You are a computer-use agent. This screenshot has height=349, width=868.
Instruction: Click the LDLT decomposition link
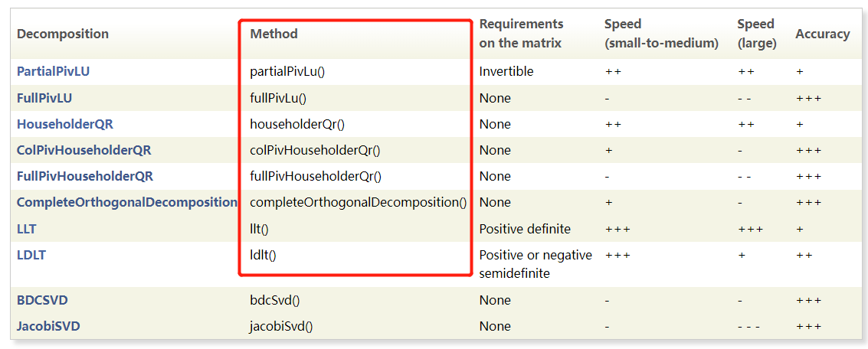point(31,255)
